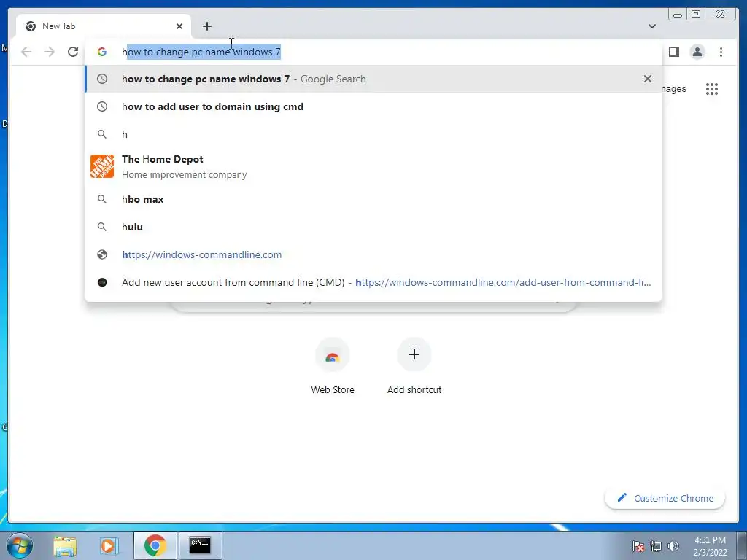Image resolution: width=747 pixels, height=560 pixels.
Task: Open https://windows-commandline.com suggestion
Action: 373,254
